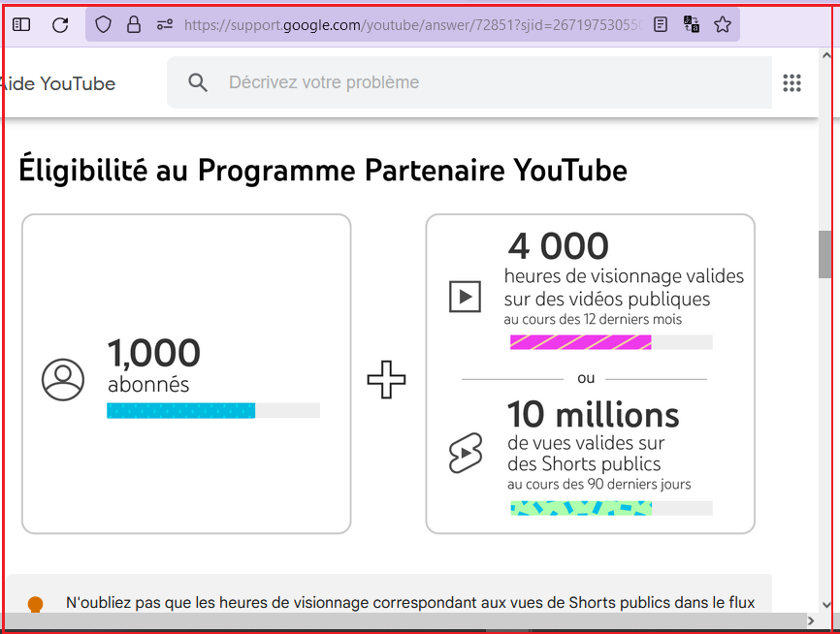The height and width of the screenshot is (634, 840).
Task: Click the magnifying glass search icon
Action: (198, 82)
